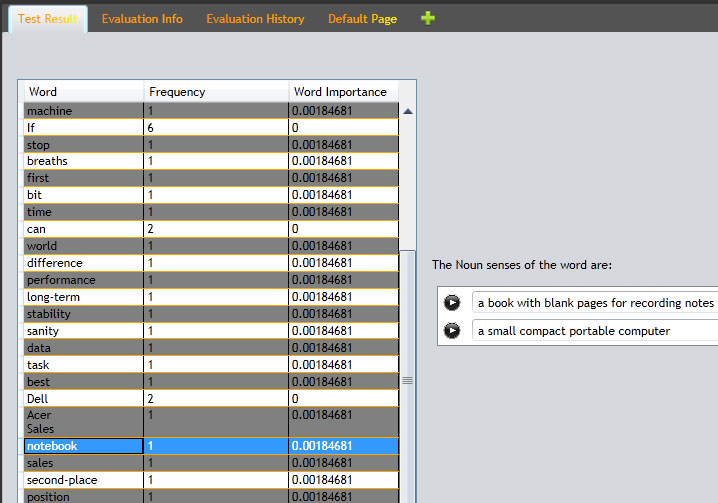Sort by the Frequency column header
The height and width of the screenshot is (503, 718).
pyautogui.click(x=216, y=92)
